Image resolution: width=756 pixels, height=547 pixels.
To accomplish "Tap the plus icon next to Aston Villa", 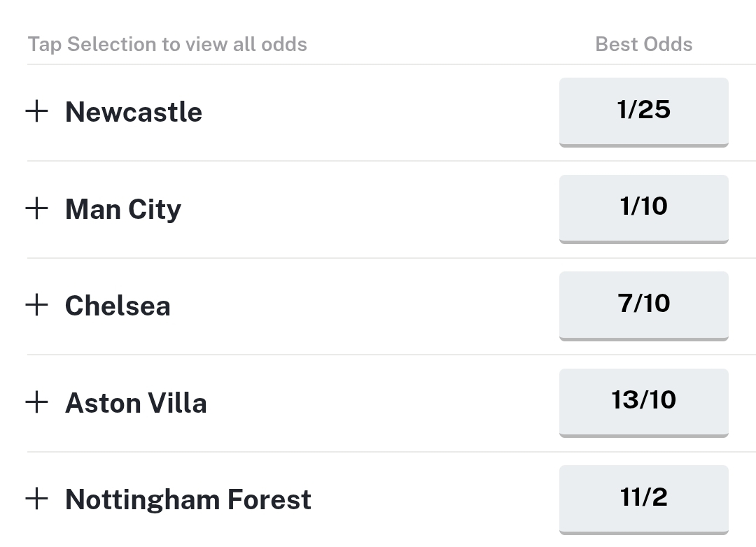I will 36,402.
